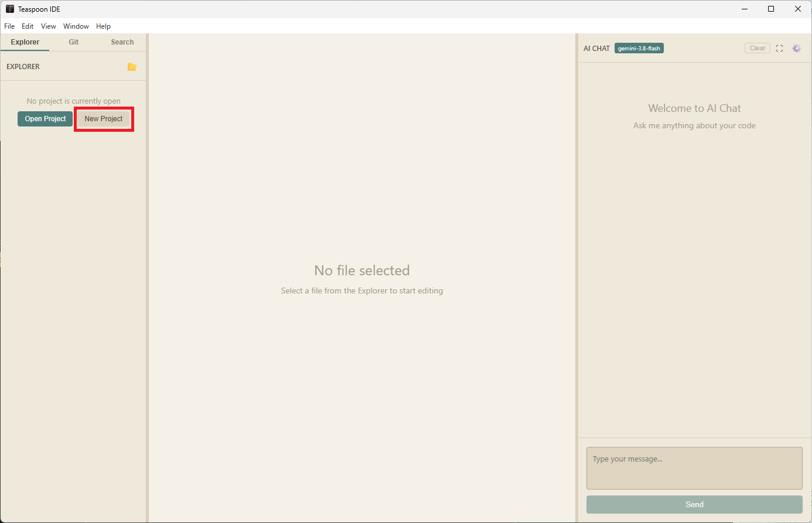Viewport: 812px width, 523px height.
Task: Click 'No project is currently open' text
Action: (x=74, y=101)
